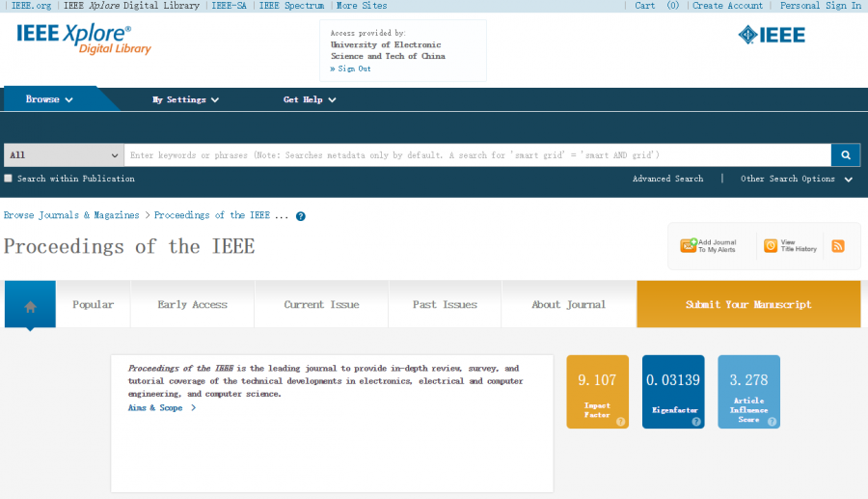Click the blue Eigenfactor score tile
Viewport: 868px width, 499px height.
point(673,391)
